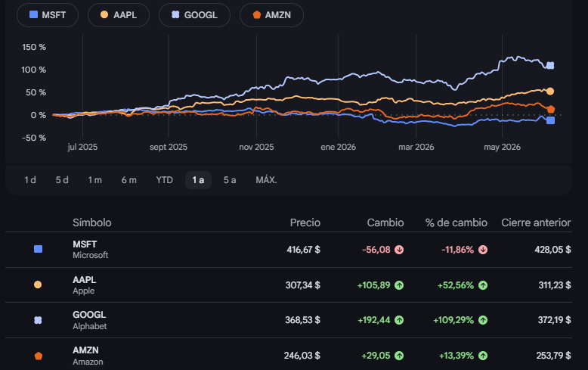Click the red down arrow beside -11,86%
Viewport: 588px width, 370px height.
[483, 250]
